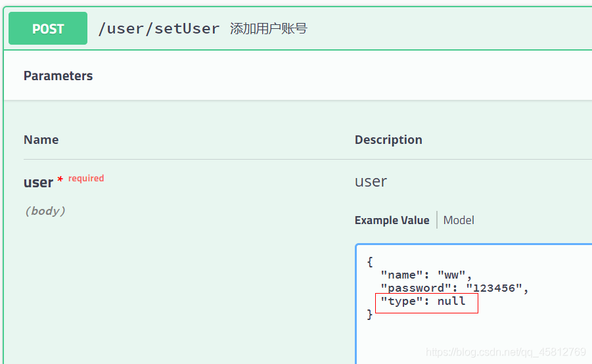
Task: Click the "type": null line
Action: (x=422, y=301)
